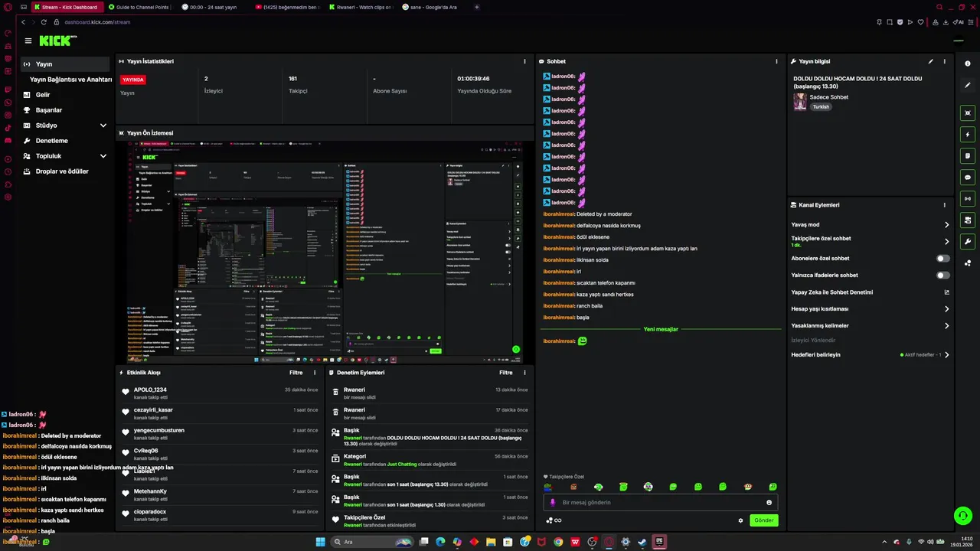
Task: Click green floating help button
Action: [962, 516]
